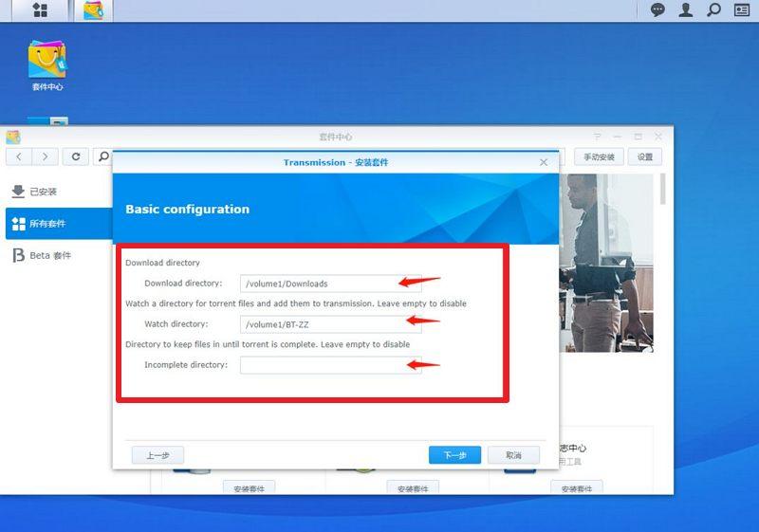Open the DSM main menu icon

[40, 10]
